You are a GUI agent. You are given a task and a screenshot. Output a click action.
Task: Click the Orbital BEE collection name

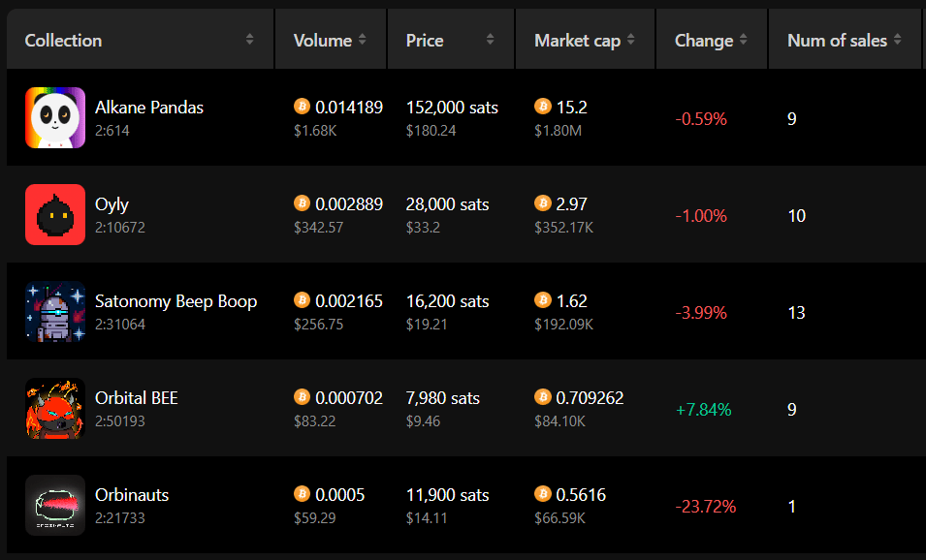(137, 398)
